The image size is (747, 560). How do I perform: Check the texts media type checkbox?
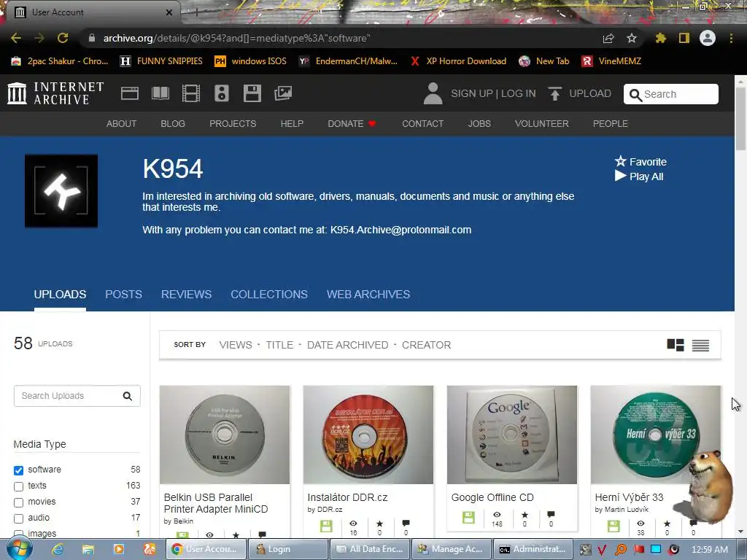[x=18, y=486]
